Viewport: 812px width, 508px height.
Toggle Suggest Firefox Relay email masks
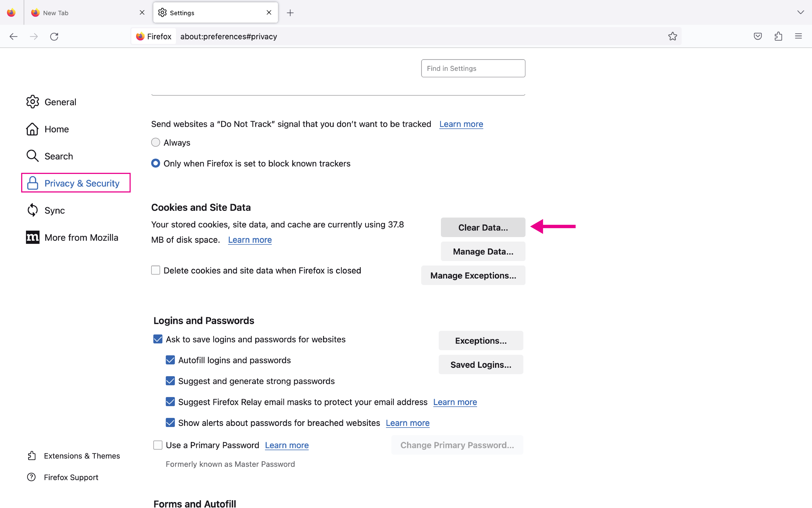coord(170,402)
